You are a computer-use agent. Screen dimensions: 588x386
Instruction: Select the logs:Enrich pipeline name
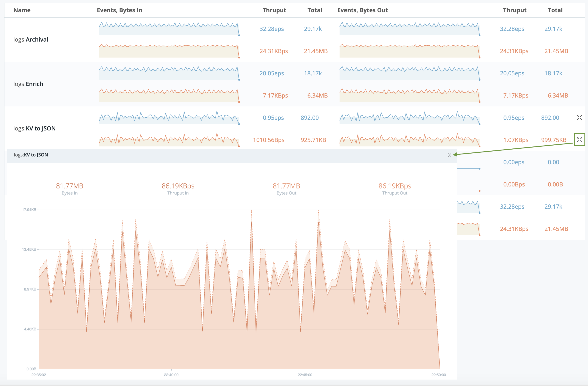(x=28, y=84)
